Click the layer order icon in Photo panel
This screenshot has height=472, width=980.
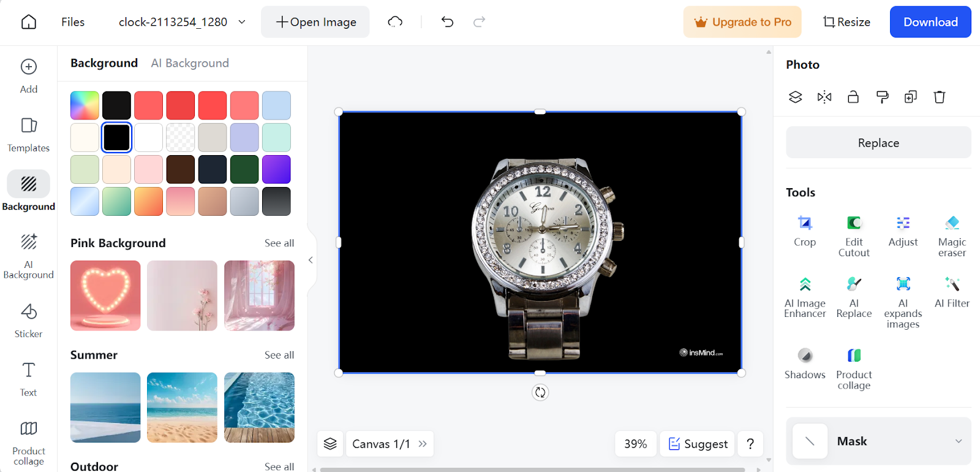pos(795,97)
